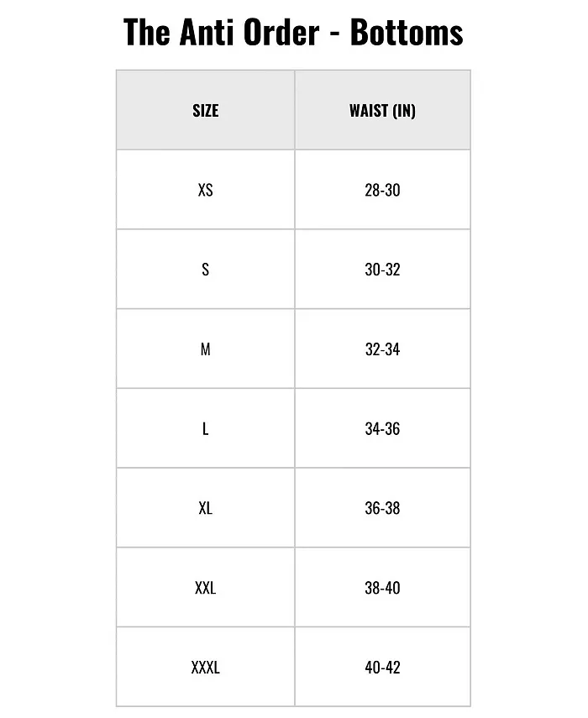The image size is (588, 718).
Task: Select the XL size cell
Action: click(205, 508)
